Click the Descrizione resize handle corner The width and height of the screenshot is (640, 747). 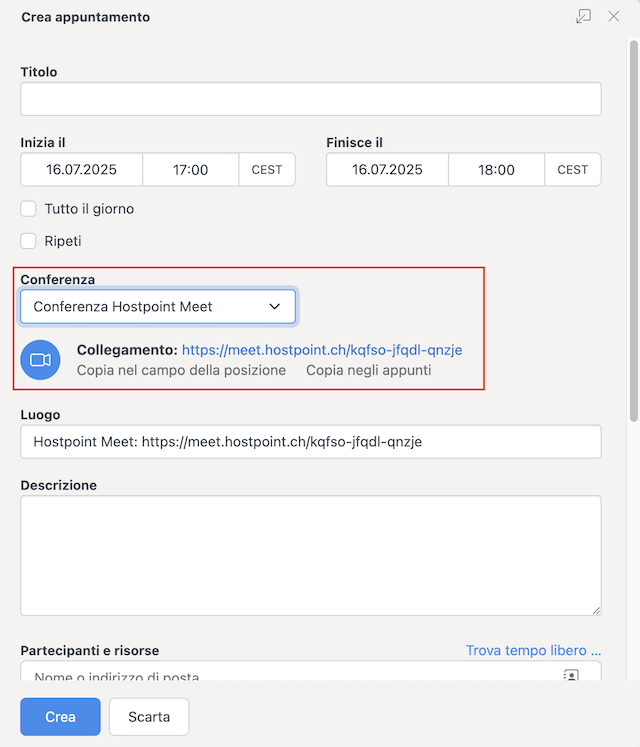pos(596,610)
